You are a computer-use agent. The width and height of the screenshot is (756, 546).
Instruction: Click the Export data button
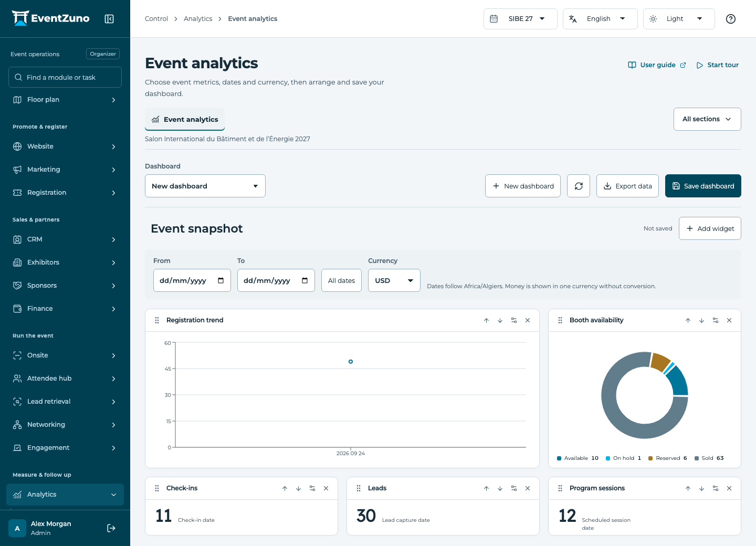point(627,186)
